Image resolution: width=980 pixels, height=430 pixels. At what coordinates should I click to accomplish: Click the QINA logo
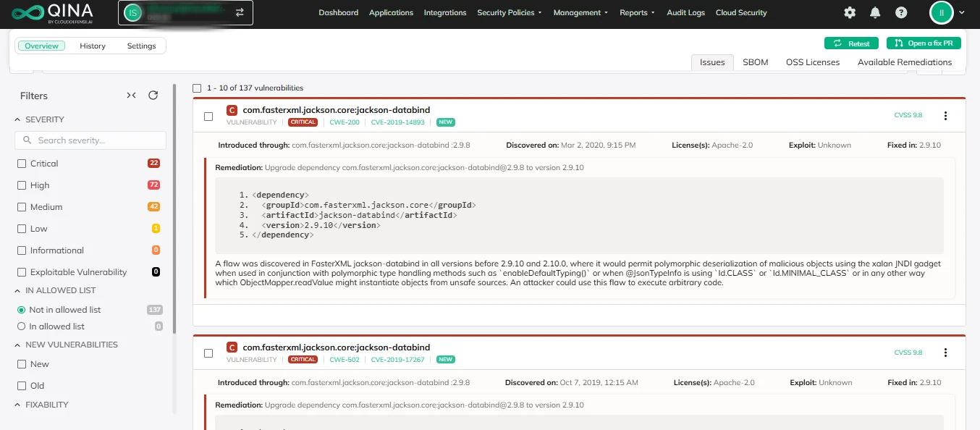click(51, 13)
